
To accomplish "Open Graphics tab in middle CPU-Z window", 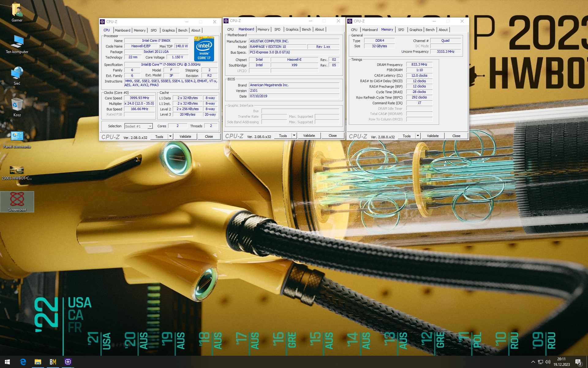I will coord(292,29).
